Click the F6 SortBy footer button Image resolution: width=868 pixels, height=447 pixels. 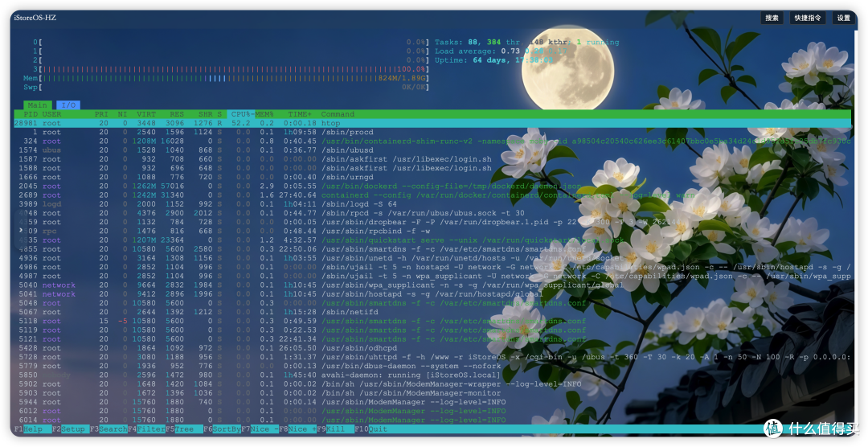222,429
